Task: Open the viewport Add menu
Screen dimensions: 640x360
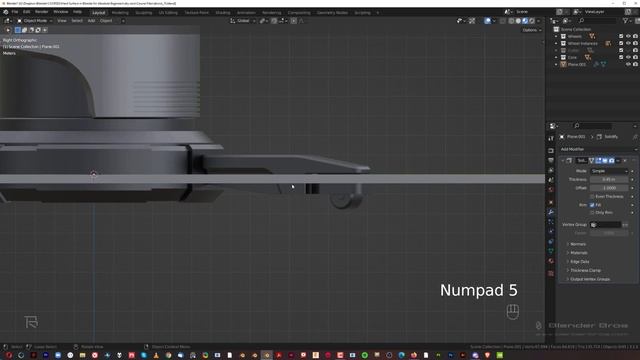Action: click(x=91, y=21)
